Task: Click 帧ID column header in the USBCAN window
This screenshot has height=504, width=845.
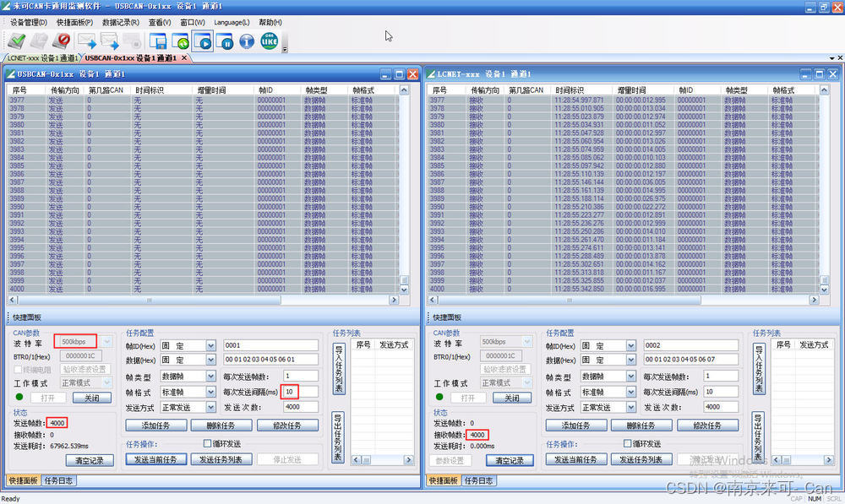Action: (277, 90)
